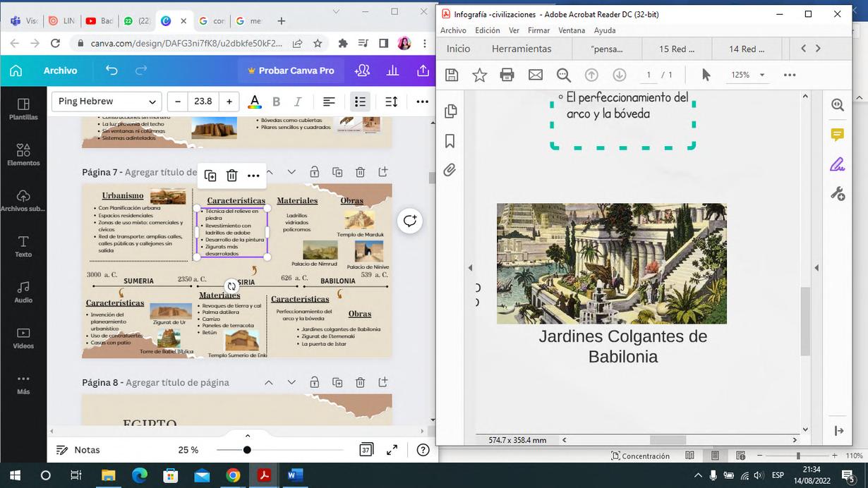Viewport: 868px width, 488px height.
Task: Open the Plantillas panel in the sidebar
Action: coord(23,109)
